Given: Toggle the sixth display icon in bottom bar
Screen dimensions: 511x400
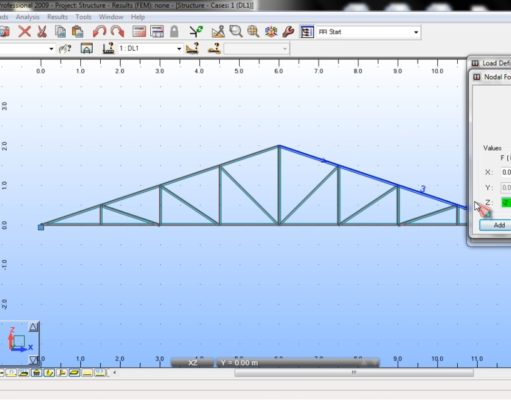Looking at the screenshot, I should pyautogui.click(x=74, y=373).
